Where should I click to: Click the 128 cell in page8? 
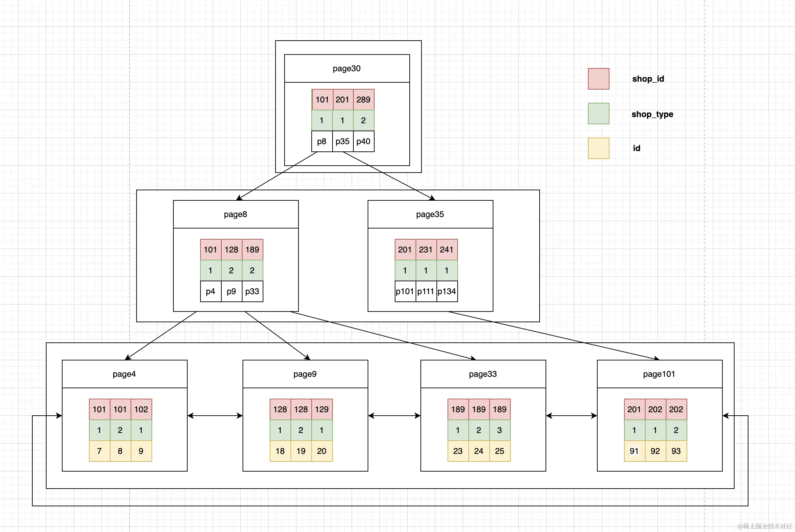point(232,250)
